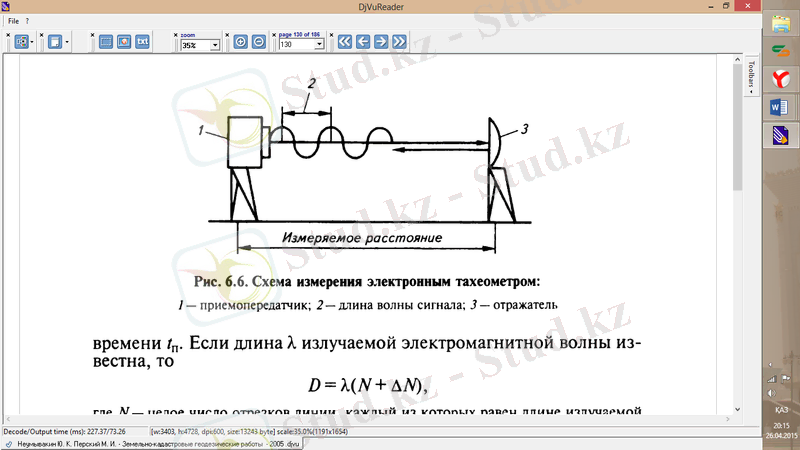800x450 pixels.
Task: Click the color mode toolbar icon
Action: 21,42
